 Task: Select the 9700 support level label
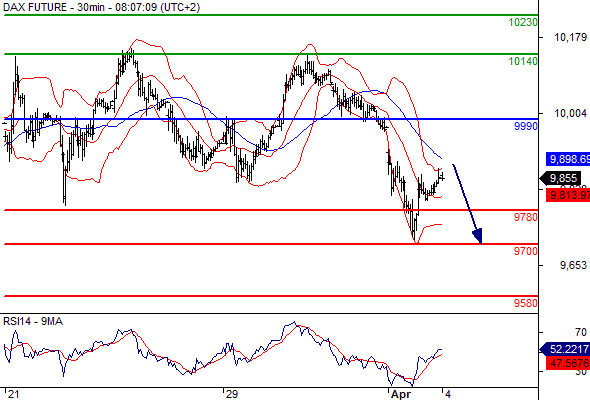click(526, 251)
